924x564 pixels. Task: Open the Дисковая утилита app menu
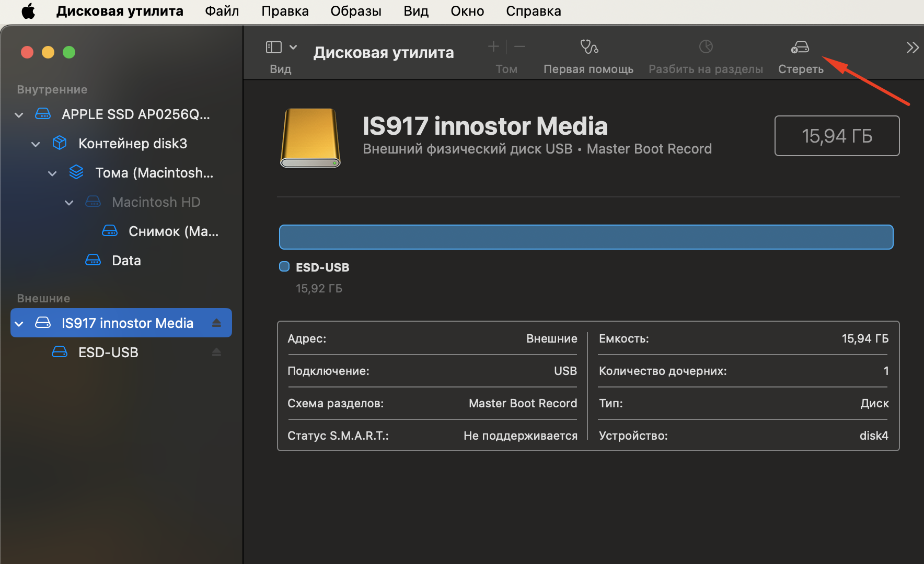tap(120, 11)
